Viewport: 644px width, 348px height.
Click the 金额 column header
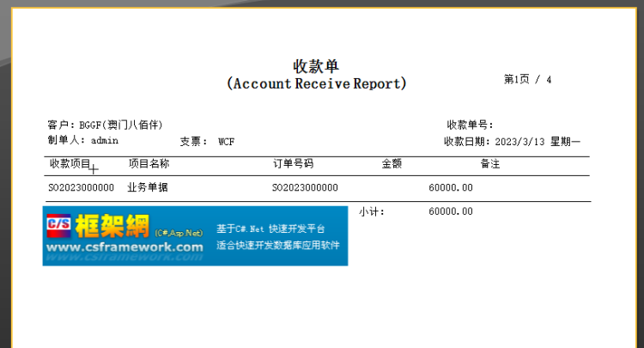(392, 163)
